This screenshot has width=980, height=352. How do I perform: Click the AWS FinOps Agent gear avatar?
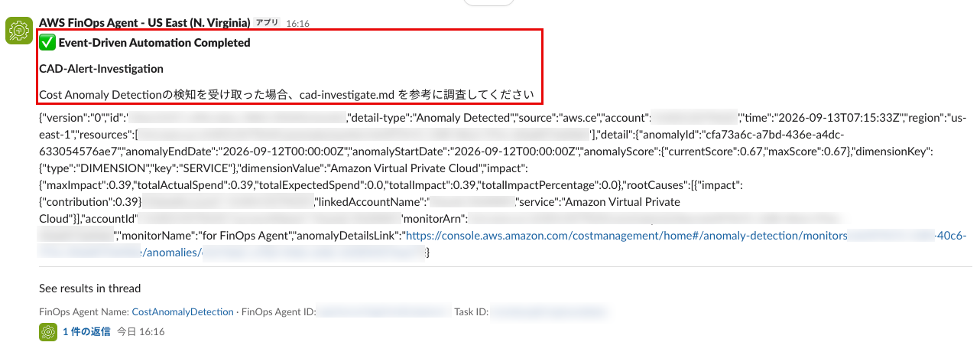pyautogui.click(x=19, y=31)
